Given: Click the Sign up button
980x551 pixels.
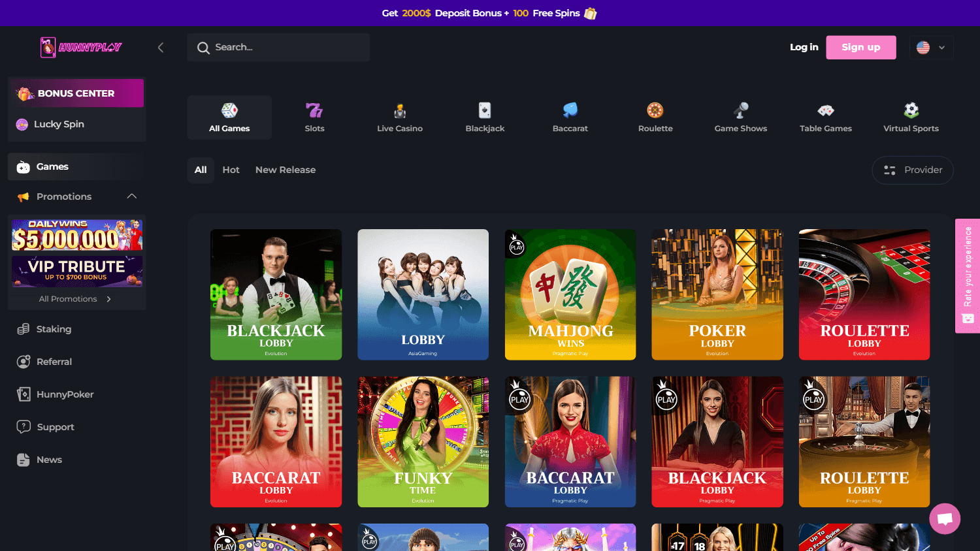Looking at the screenshot, I should coord(860,47).
